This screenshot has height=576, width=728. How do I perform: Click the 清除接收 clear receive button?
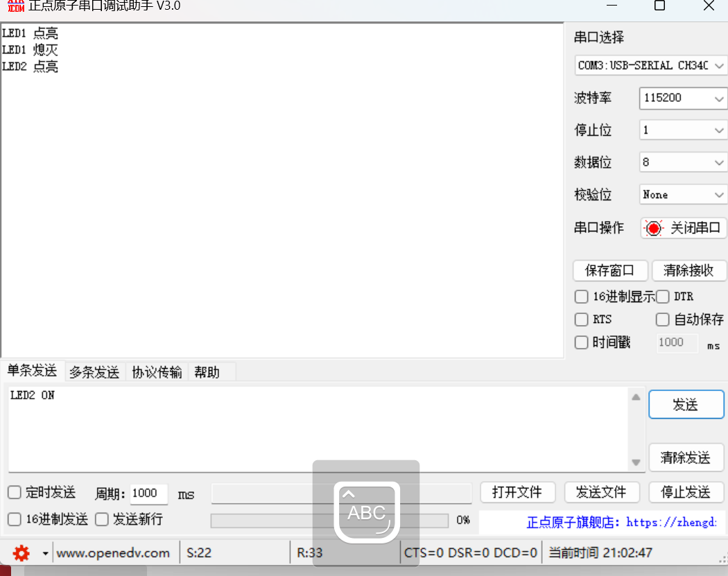[688, 270]
